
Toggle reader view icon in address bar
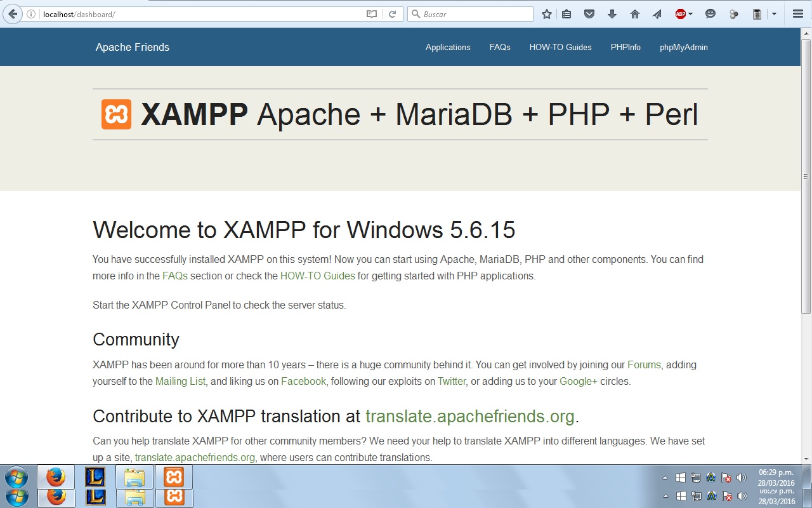(372, 14)
